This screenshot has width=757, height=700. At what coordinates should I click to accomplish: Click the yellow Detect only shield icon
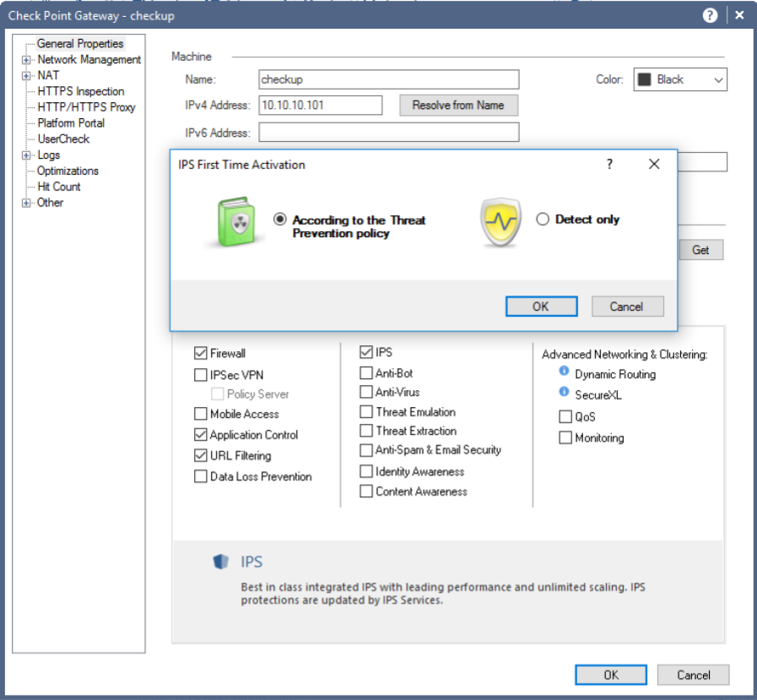[x=500, y=222]
